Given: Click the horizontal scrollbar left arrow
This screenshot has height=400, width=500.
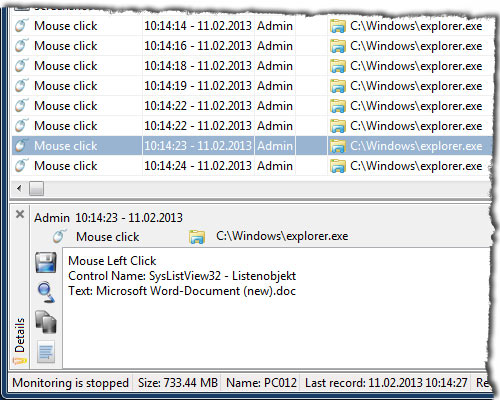Looking at the screenshot, I should [19, 188].
